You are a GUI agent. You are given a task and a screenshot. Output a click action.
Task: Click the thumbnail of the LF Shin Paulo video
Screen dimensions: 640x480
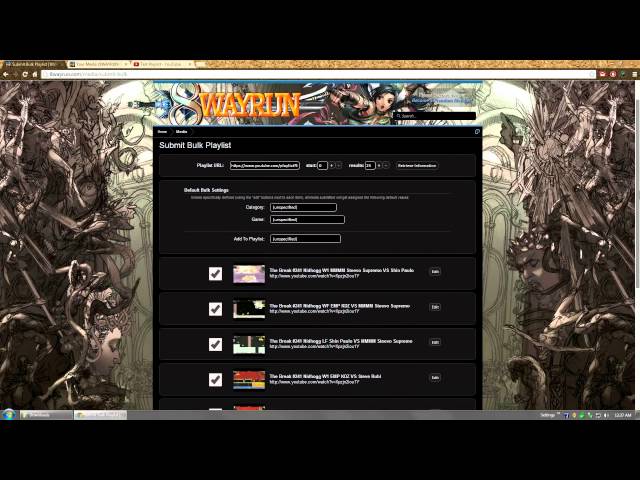click(249, 344)
